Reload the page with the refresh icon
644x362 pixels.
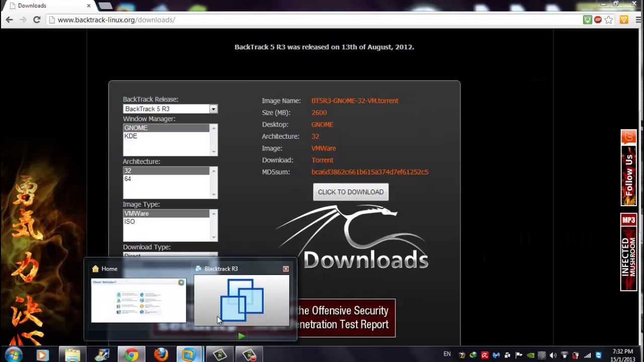[37, 20]
